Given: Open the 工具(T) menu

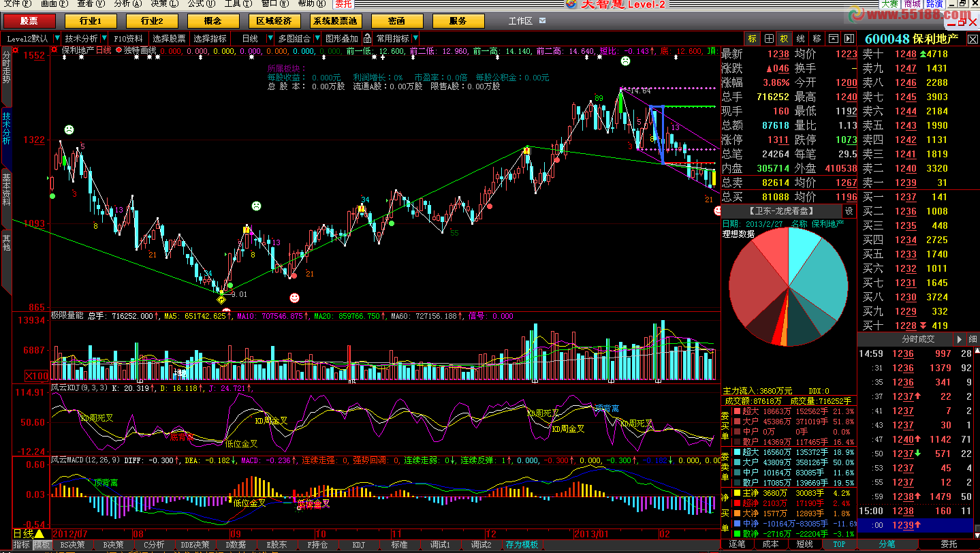Looking at the screenshot, I should pyautogui.click(x=238, y=3).
